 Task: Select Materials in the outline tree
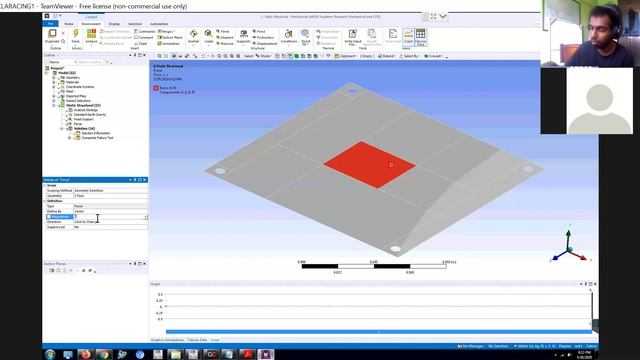point(72,82)
